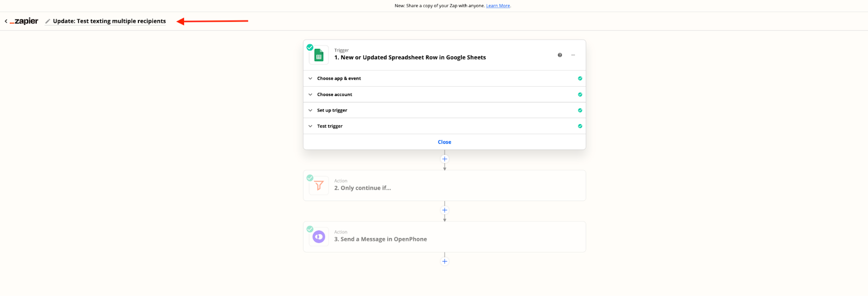Open the three-dot menu on trigger step
This screenshot has width=868, height=296.
(573, 55)
